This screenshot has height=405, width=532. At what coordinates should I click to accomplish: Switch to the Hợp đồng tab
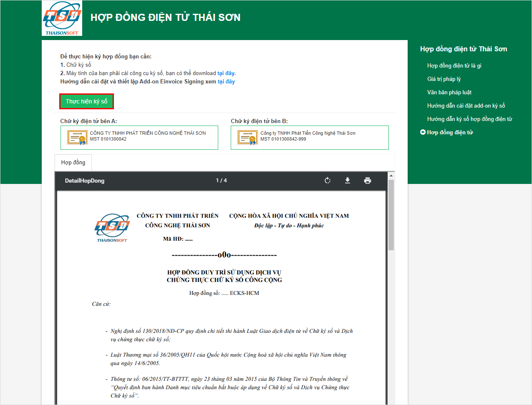73,163
